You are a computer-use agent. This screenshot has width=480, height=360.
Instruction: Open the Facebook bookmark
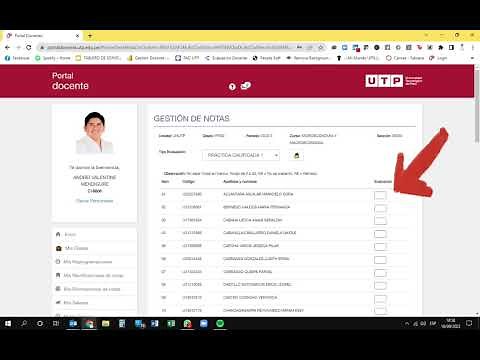tap(17, 58)
